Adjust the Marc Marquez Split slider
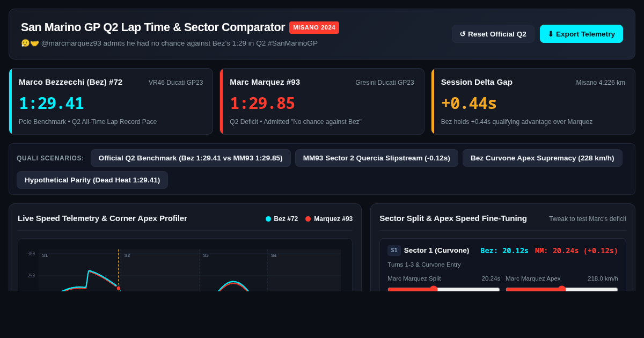 tap(444, 289)
